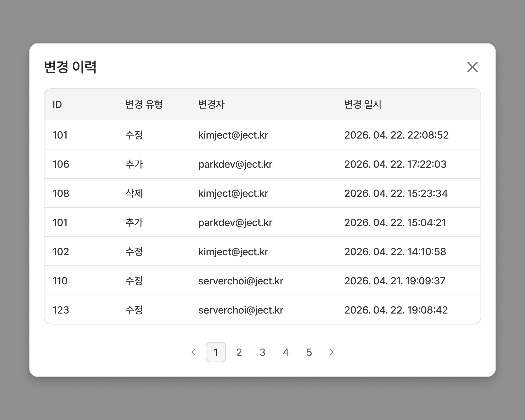525x420 pixels.
Task: Click timestamp 2026. 04. 22. 17:22:03
Action: tap(395, 164)
